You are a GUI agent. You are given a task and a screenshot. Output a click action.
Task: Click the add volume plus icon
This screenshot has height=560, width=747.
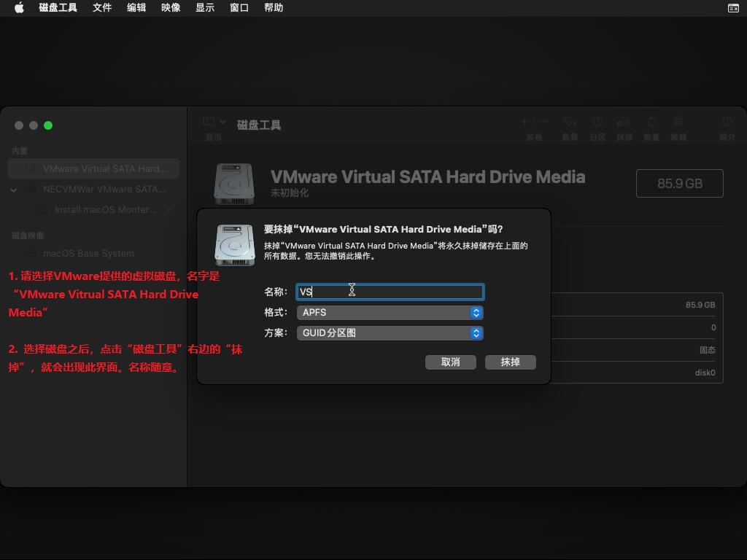click(525, 122)
